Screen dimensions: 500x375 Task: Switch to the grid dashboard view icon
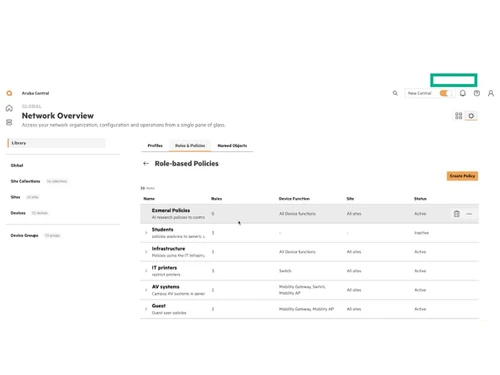coord(459,116)
